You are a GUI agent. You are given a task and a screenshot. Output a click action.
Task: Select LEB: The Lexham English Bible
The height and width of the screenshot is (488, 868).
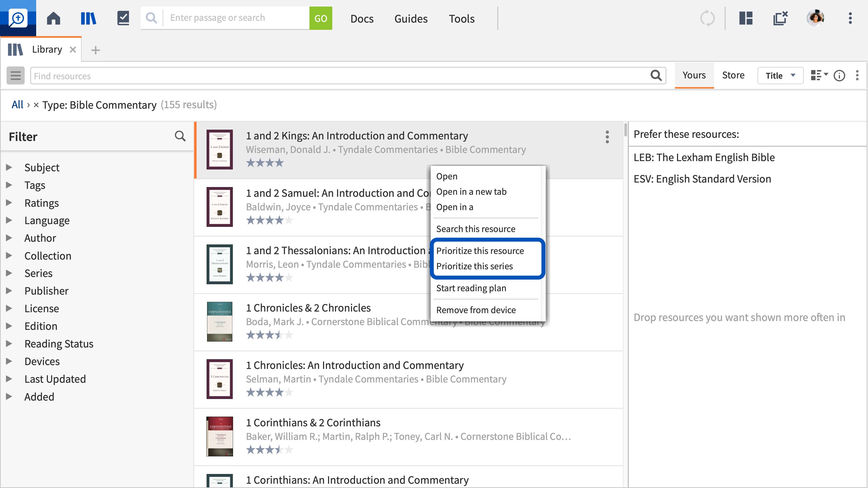704,157
